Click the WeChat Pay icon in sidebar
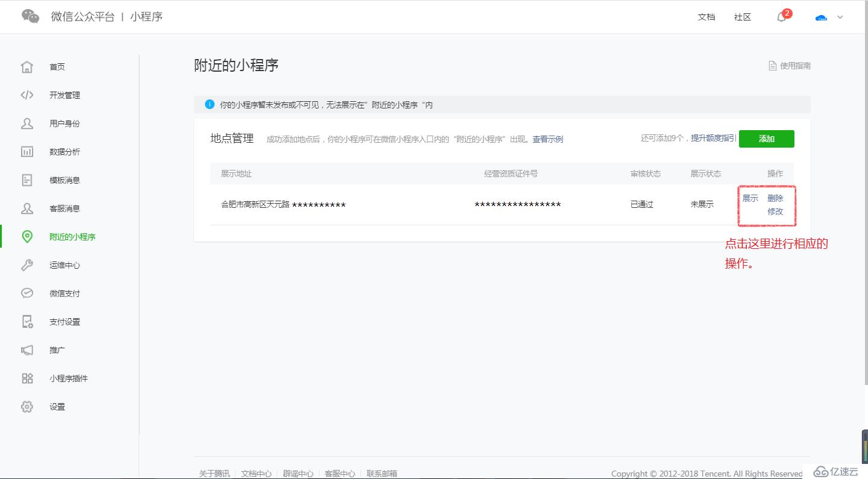The height and width of the screenshot is (479, 868). [x=27, y=293]
